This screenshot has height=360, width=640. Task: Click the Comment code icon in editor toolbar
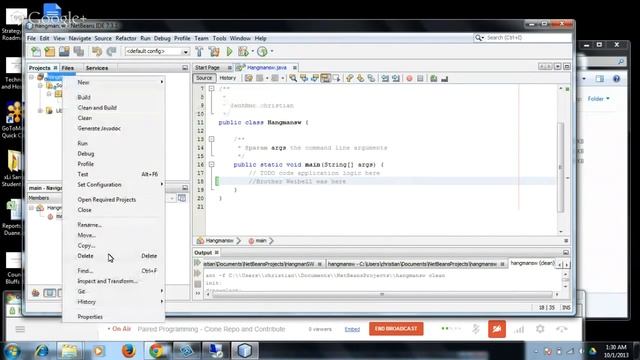pos(433,78)
